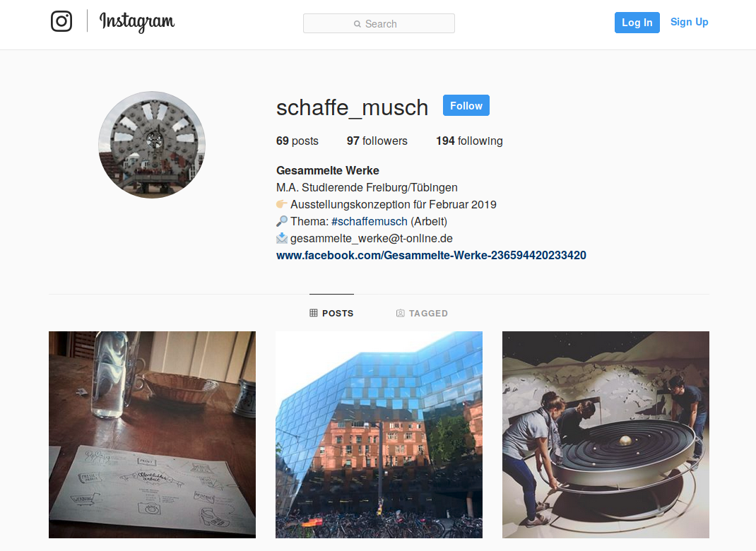The height and width of the screenshot is (551, 756).
Task: Open the planetary orbit model post
Action: [606, 434]
